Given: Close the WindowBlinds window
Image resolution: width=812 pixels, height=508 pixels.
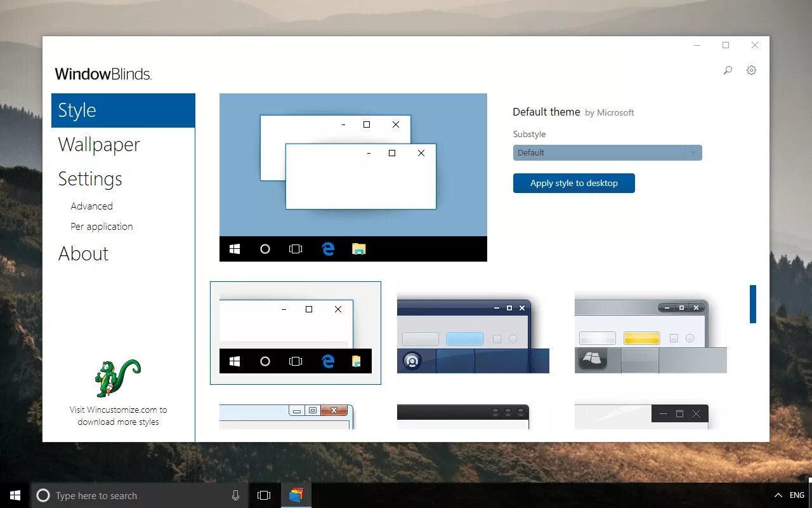Looking at the screenshot, I should [755, 45].
